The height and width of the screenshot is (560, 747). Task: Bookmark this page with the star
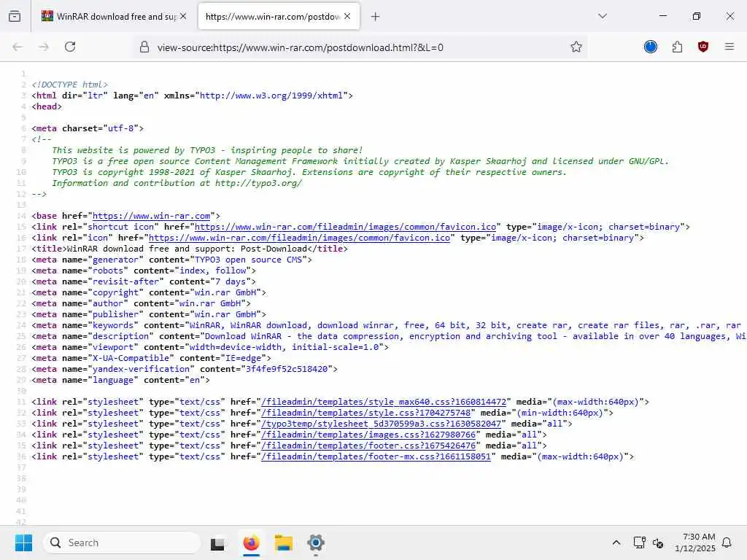(576, 47)
